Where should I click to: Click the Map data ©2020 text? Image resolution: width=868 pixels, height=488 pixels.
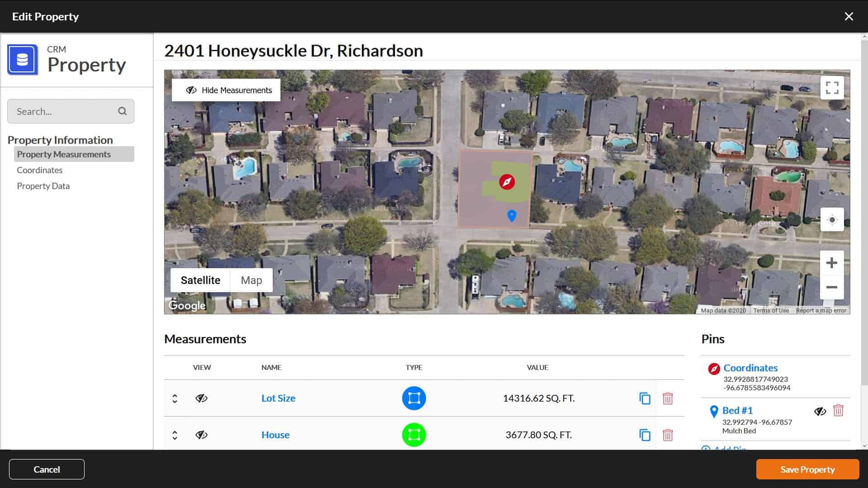pos(723,310)
